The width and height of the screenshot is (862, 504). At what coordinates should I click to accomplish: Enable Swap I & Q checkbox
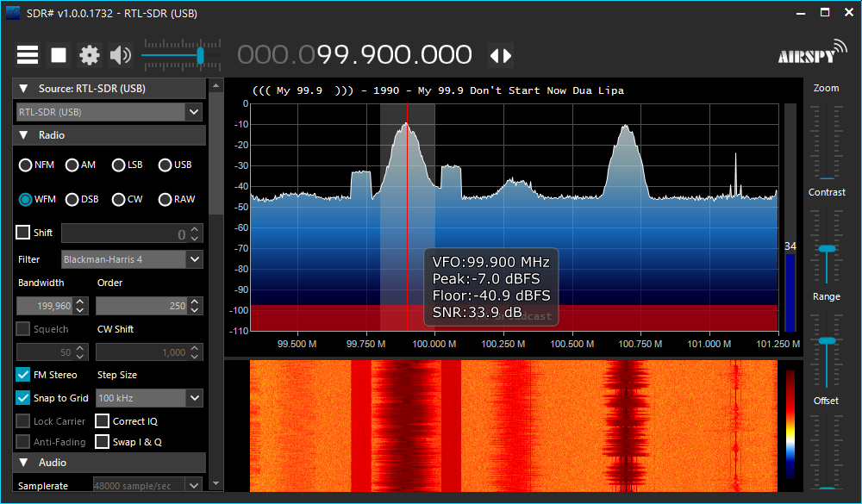103,442
